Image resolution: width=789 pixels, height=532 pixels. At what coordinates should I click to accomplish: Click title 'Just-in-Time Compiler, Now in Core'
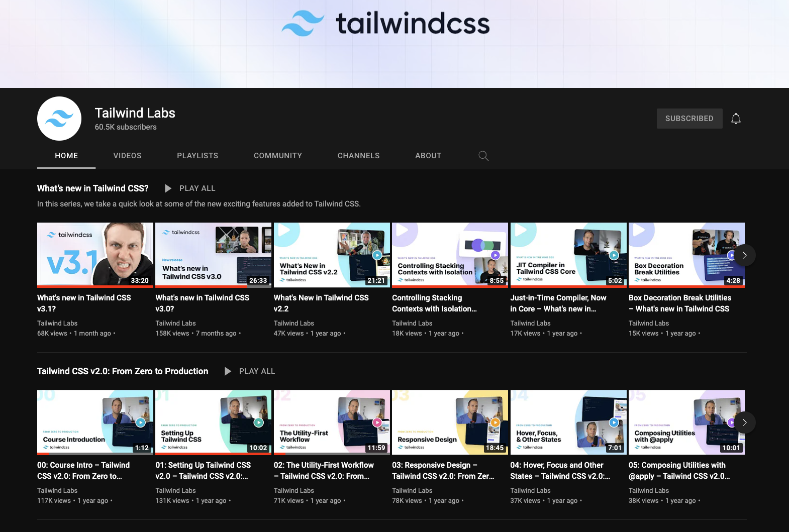[558, 303]
